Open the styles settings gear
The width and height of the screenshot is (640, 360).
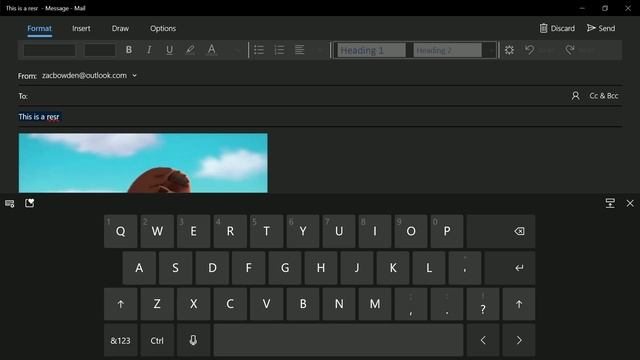509,50
